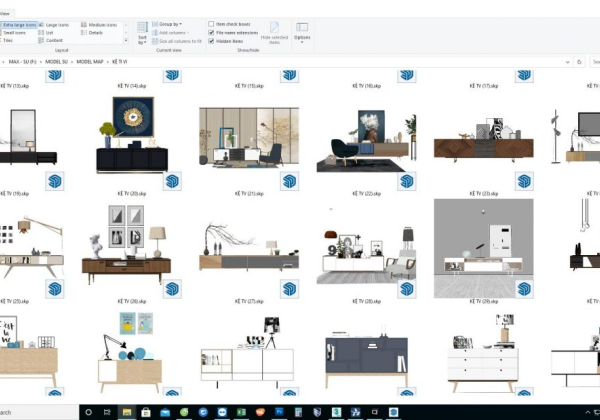Viewport: 600px width, 420px height.
Task: Choose the Details view layout
Action: tap(96, 32)
